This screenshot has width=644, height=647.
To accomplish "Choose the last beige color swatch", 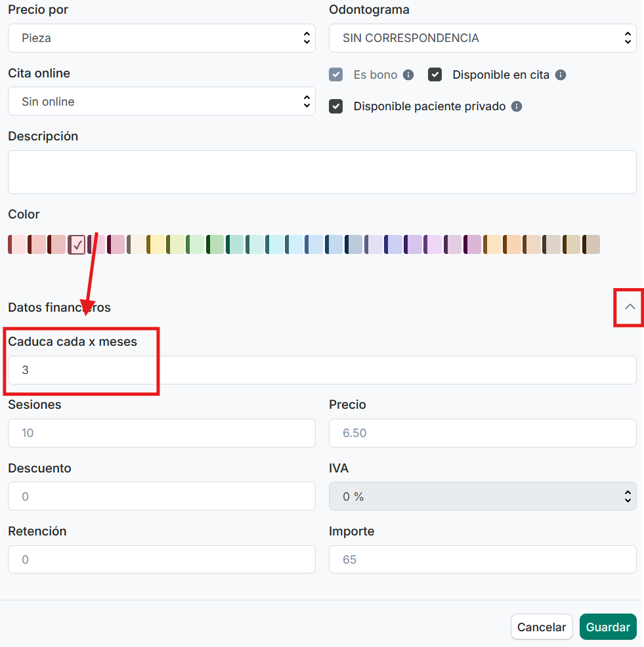I will pyautogui.click(x=591, y=245).
